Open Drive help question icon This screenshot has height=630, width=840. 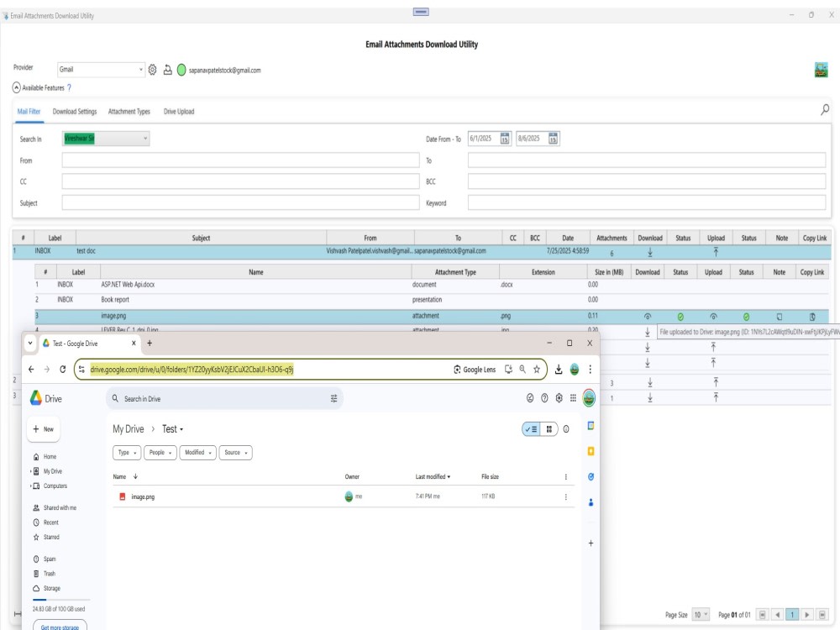(x=544, y=398)
